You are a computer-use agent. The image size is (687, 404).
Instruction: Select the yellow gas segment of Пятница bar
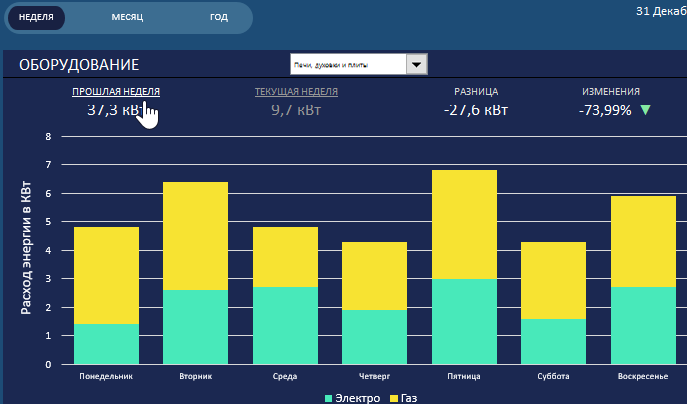tap(464, 224)
